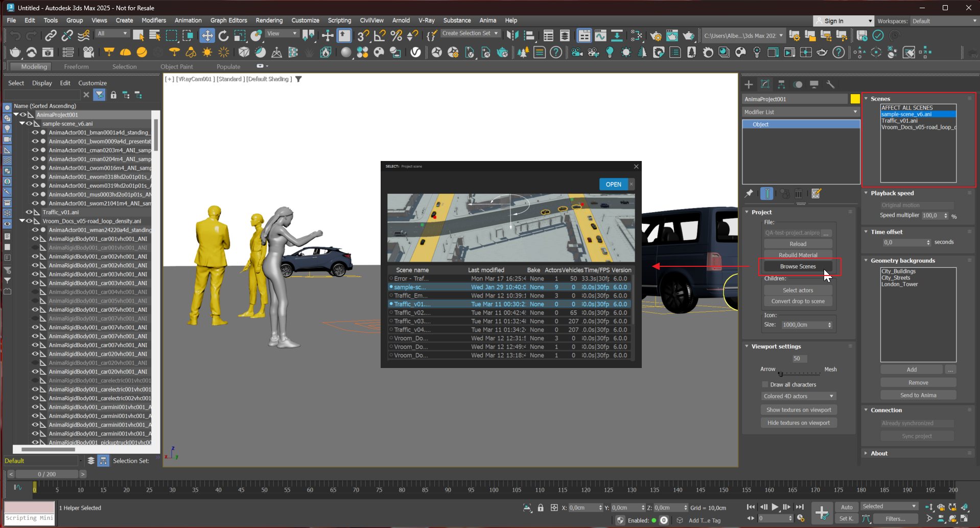Toggle Percent Snap icon
This screenshot has height=528, width=980.
point(396,35)
